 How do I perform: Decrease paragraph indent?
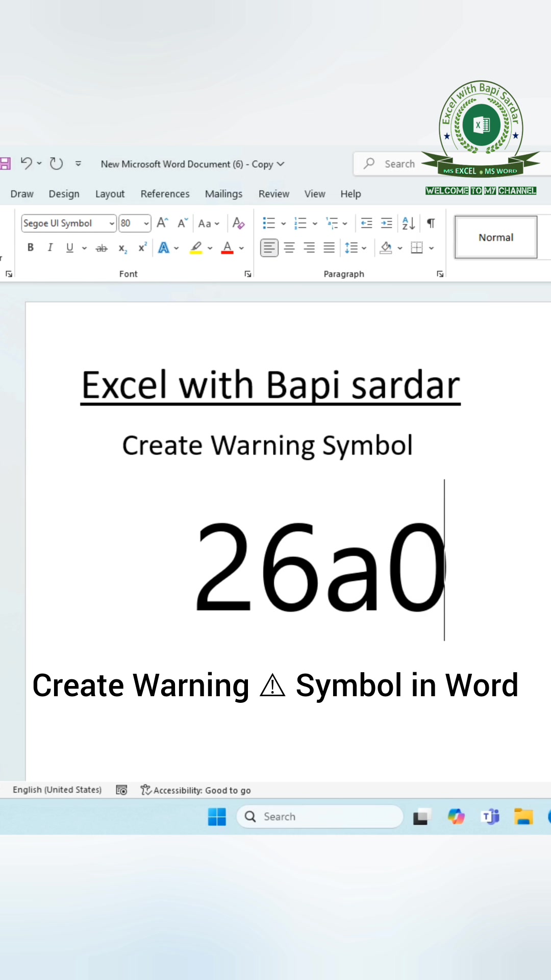[366, 223]
